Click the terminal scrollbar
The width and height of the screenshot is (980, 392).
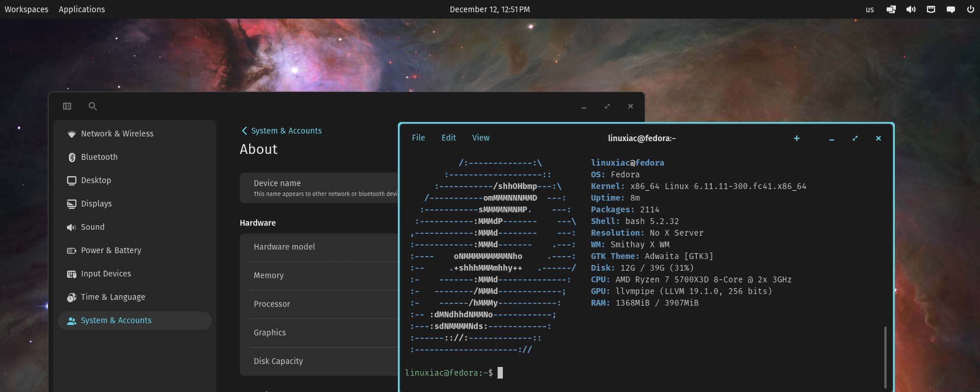[885, 357]
